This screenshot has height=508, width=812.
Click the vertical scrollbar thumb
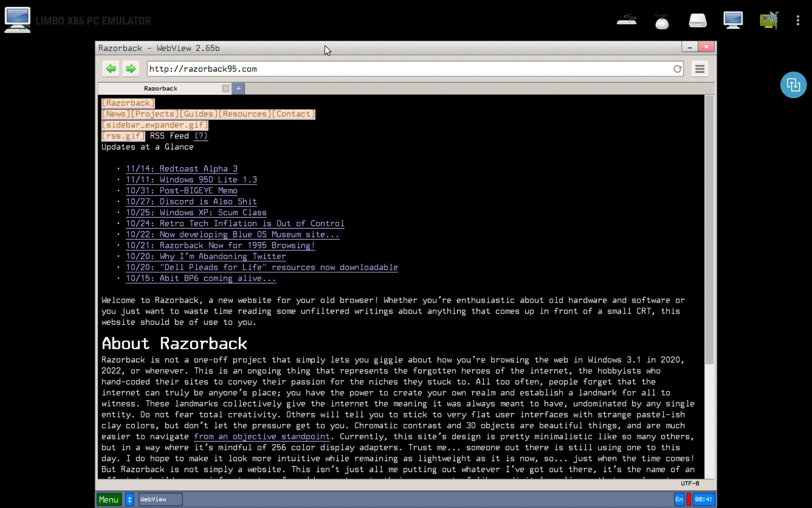click(709, 230)
